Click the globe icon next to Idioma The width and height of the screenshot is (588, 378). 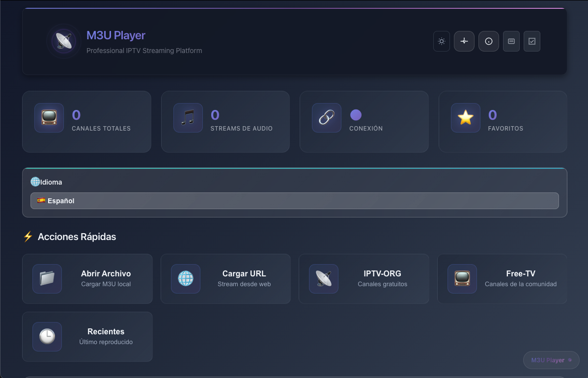(35, 182)
